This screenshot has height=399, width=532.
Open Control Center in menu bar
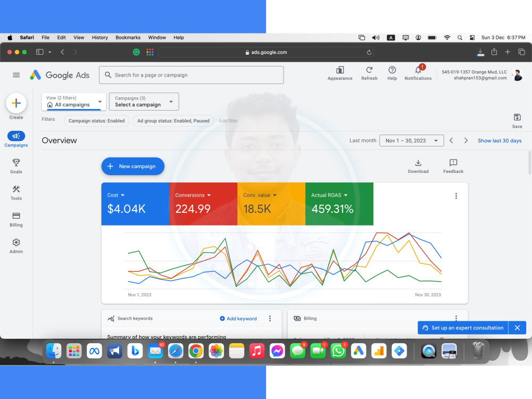click(472, 38)
